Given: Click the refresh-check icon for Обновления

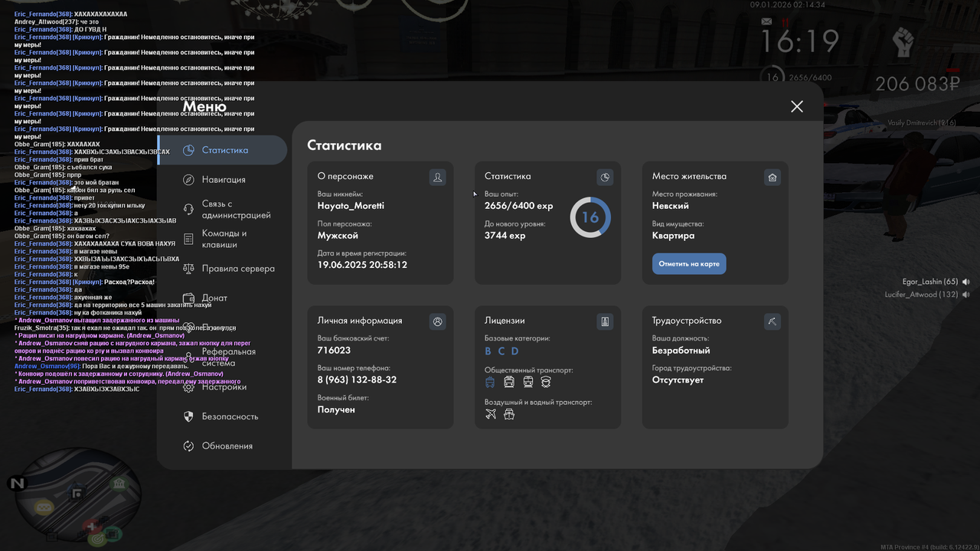Looking at the screenshot, I should [x=188, y=446].
